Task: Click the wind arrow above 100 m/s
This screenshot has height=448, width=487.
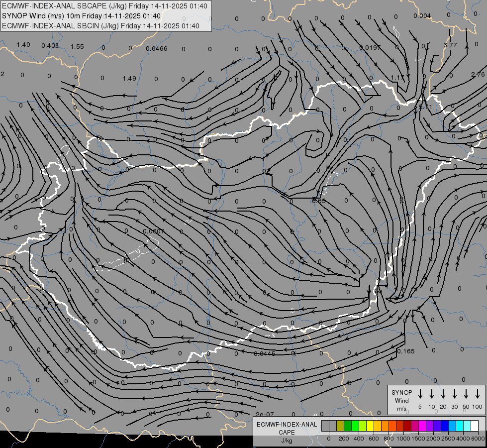Action: tap(478, 394)
